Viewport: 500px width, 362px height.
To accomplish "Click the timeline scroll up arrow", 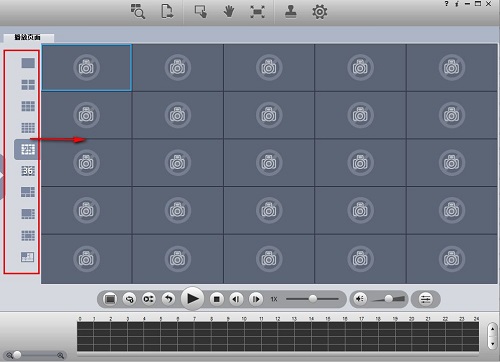I will [493, 329].
